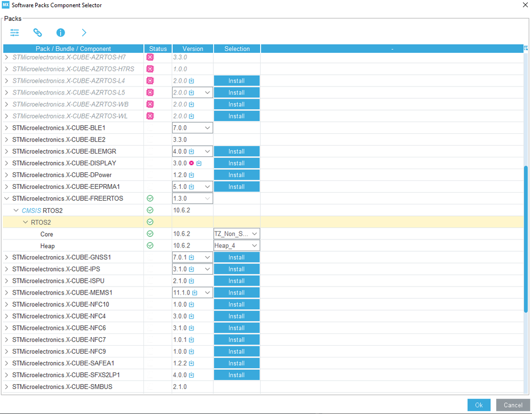Click the pink chip status icon for X-CUBE-AZRTOS-L4
Viewport: 532px width, 414px height.
tap(150, 81)
